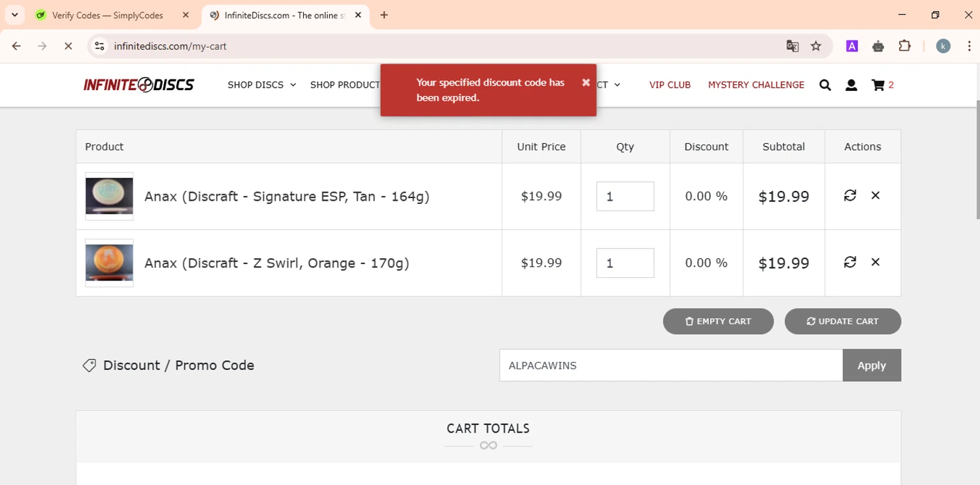
Task: Open the browser extensions puzzle icon
Action: coord(904,46)
